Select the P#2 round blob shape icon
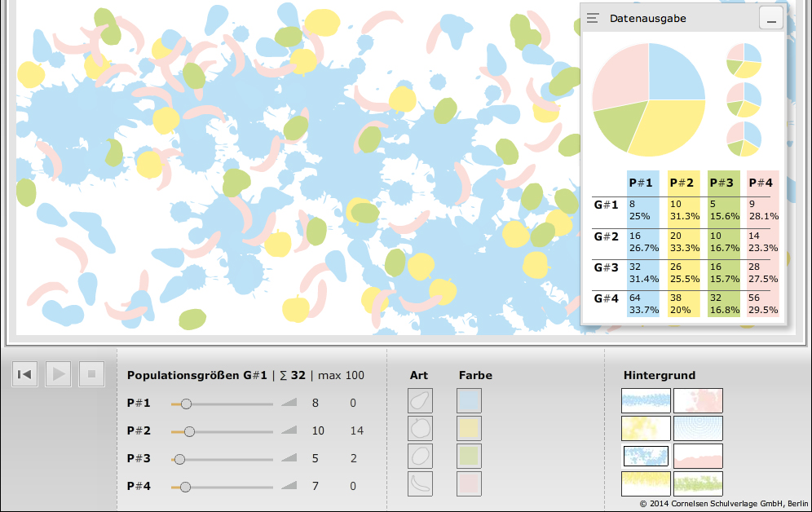The width and height of the screenshot is (812, 512). pyautogui.click(x=420, y=429)
